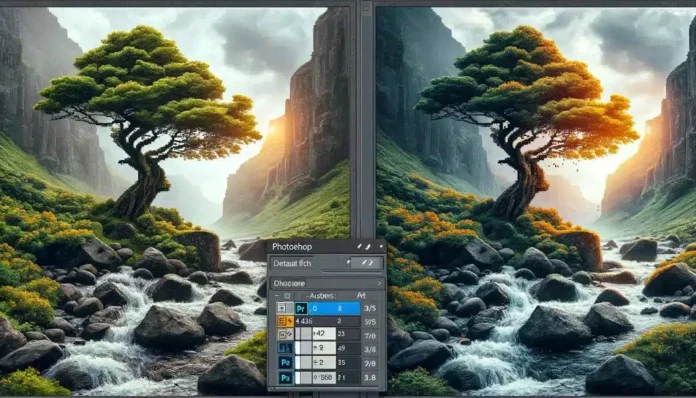Click the 3/S value
The width and height of the screenshot is (696, 398).
(x=370, y=308)
